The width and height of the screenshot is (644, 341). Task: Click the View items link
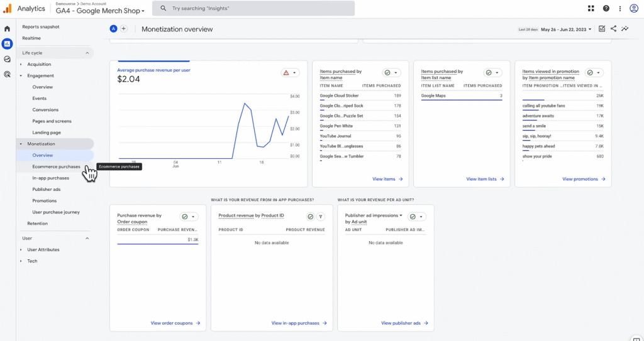[387, 180]
